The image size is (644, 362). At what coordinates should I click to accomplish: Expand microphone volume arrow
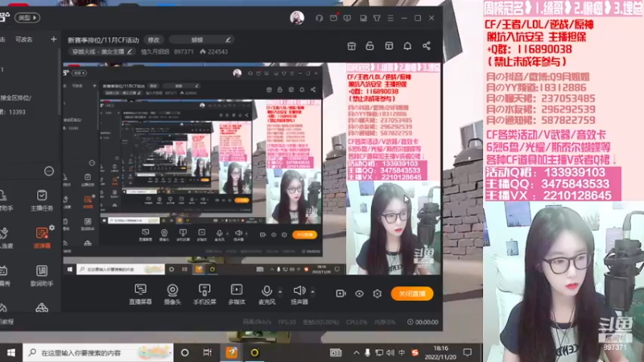(280, 291)
